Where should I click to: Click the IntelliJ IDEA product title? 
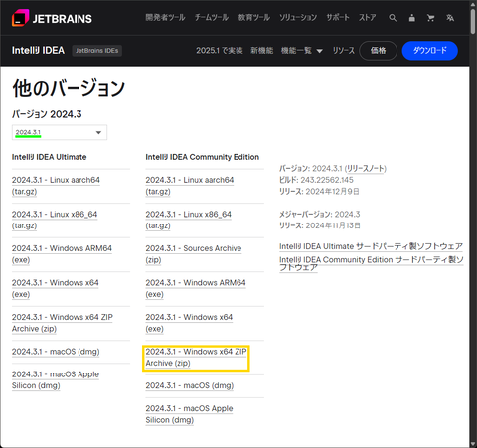click(38, 51)
